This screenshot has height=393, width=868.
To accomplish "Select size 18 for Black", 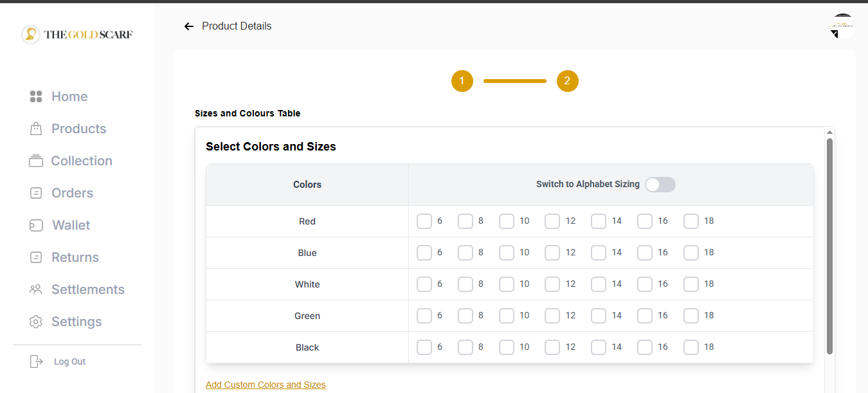I will point(691,347).
